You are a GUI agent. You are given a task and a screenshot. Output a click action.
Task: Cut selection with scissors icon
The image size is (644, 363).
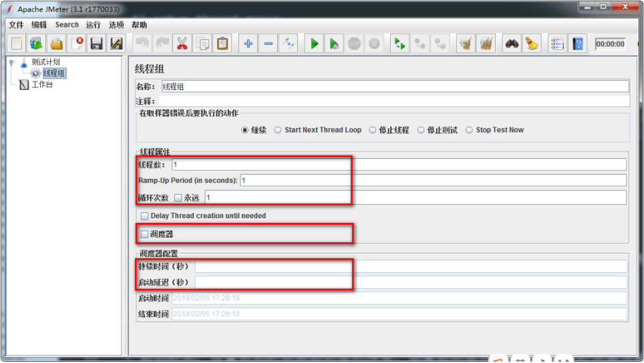point(182,43)
